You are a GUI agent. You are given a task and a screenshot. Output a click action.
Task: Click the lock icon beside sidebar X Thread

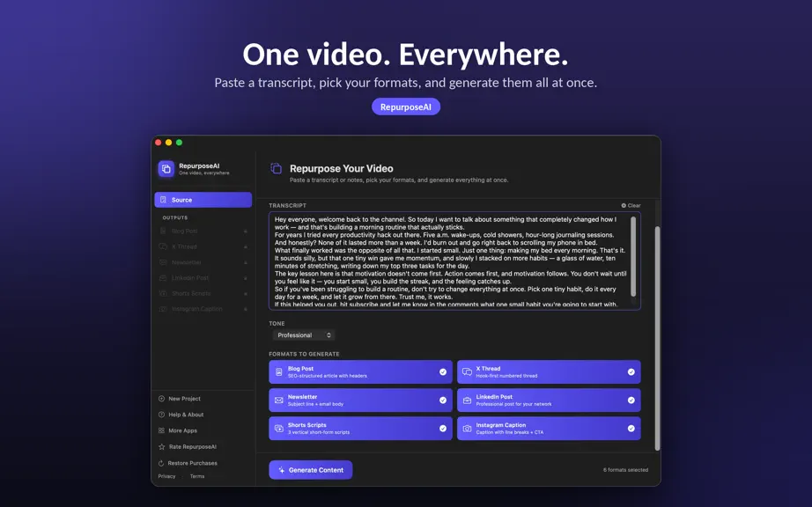click(x=246, y=246)
